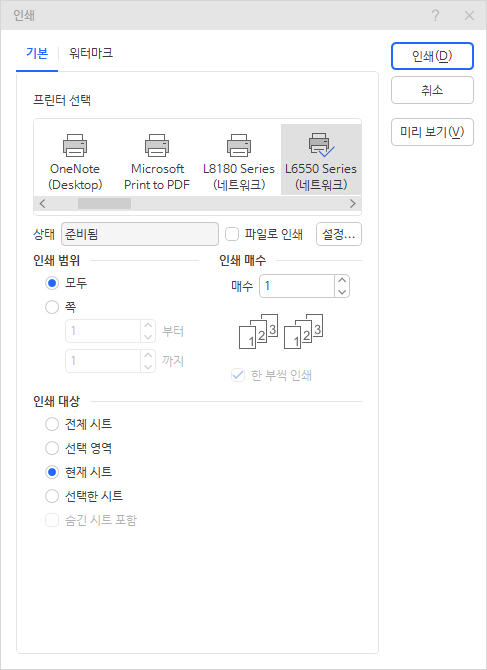Choose 전체 시트 as print target
Viewport: 487px width, 670px height.
click(52, 424)
